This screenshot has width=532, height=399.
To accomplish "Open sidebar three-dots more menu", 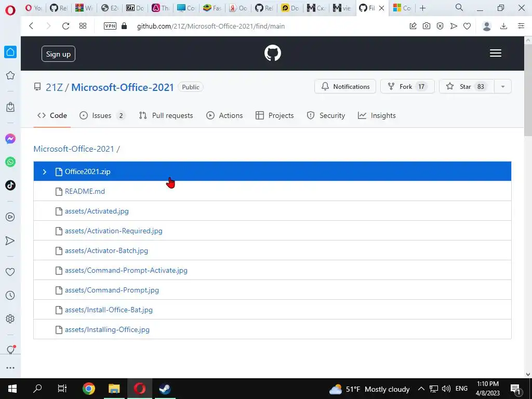I will [10, 368].
